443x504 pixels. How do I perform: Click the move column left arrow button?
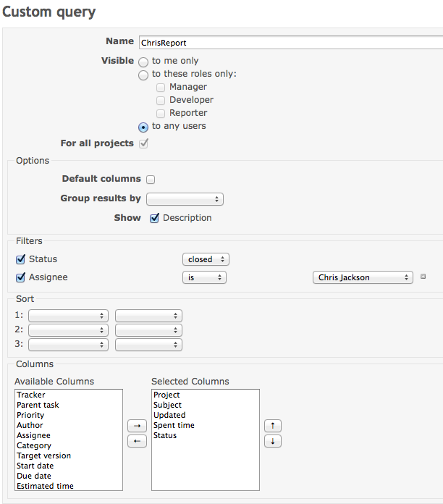[138, 441]
